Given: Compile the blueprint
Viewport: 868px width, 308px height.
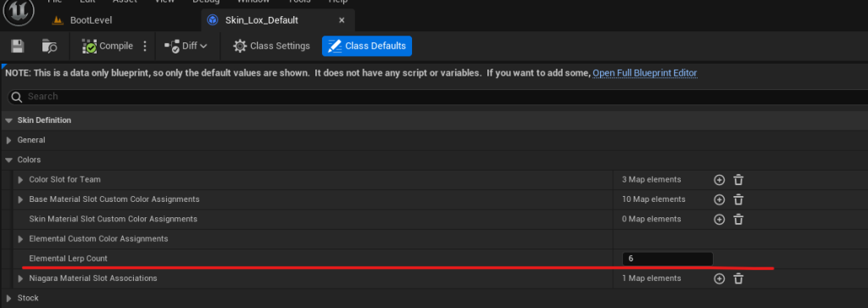Looking at the screenshot, I should click(x=108, y=46).
